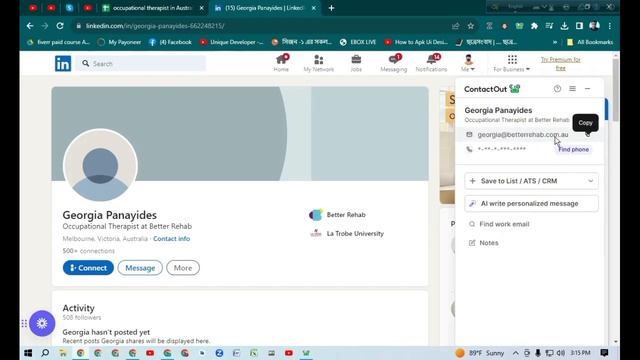Open the Me profile dropdown
Image resolution: width=640 pixels, height=360 pixels.
(x=468, y=63)
